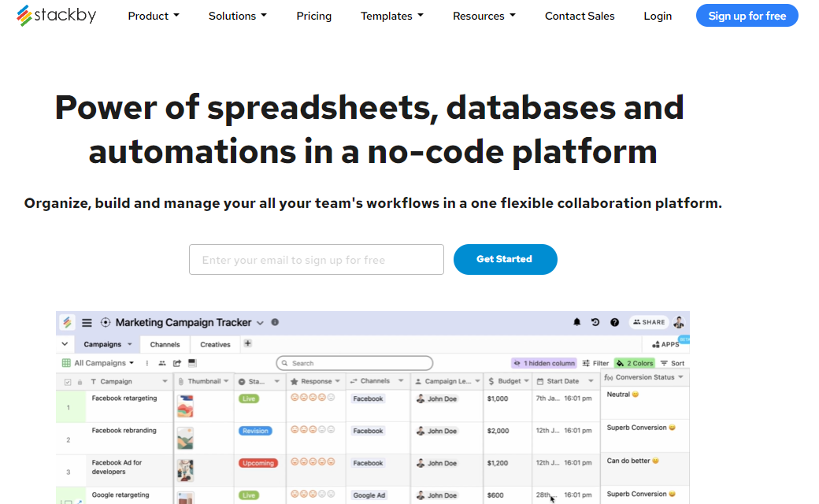Click the $2,000 budget cell
The image size is (819, 504).
coord(508,438)
